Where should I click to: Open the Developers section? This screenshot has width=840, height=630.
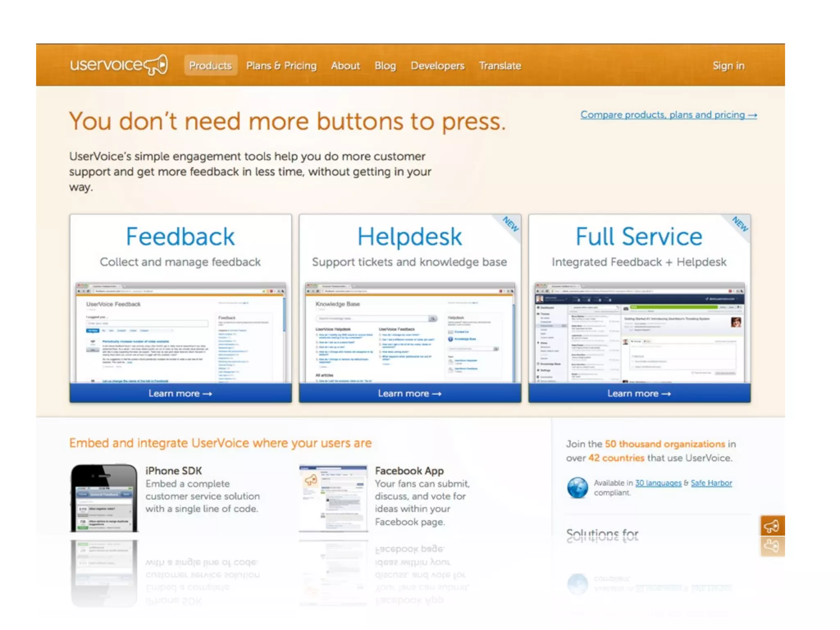pyautogui.click(x=438, y=66)
